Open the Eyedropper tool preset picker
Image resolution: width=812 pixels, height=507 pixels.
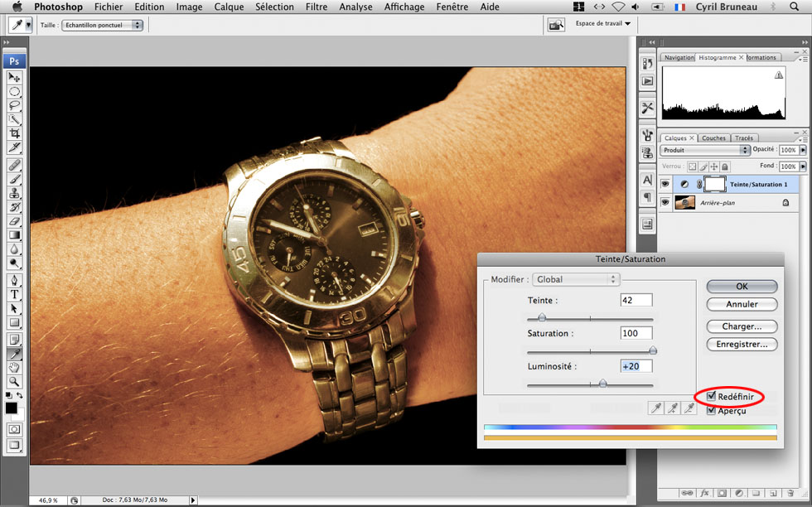28,25
